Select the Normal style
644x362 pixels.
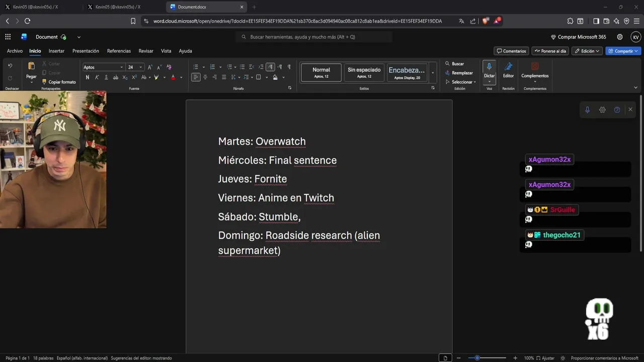pos(321,73)
